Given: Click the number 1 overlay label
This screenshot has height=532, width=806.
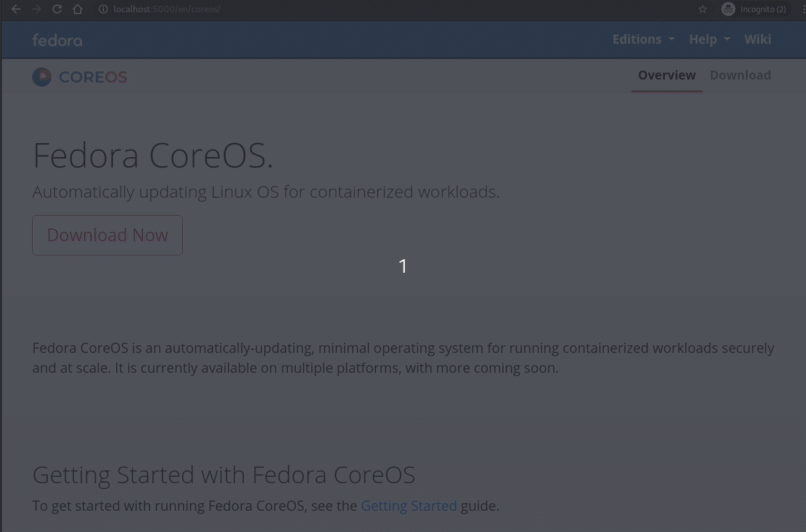Looking at the screenshot, I should coord(403,266).
